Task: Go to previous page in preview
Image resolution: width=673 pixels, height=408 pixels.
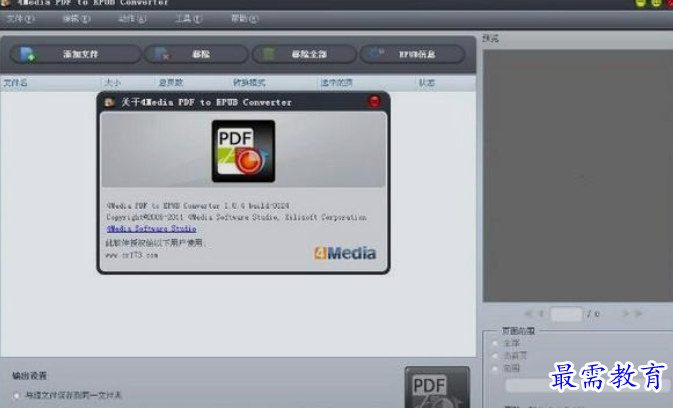Action: [x=541, y=314]
